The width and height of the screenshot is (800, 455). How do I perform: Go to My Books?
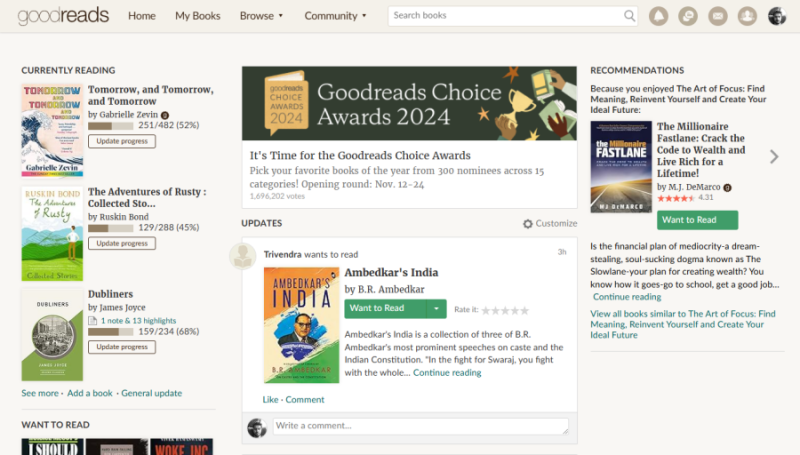[x=197, y=16]
